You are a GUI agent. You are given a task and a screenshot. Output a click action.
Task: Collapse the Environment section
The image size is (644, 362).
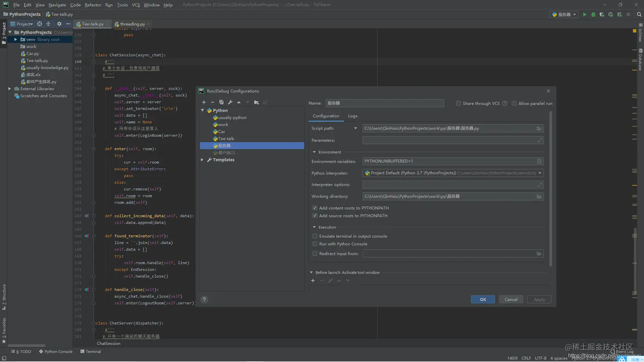click(x=314, y=152)
